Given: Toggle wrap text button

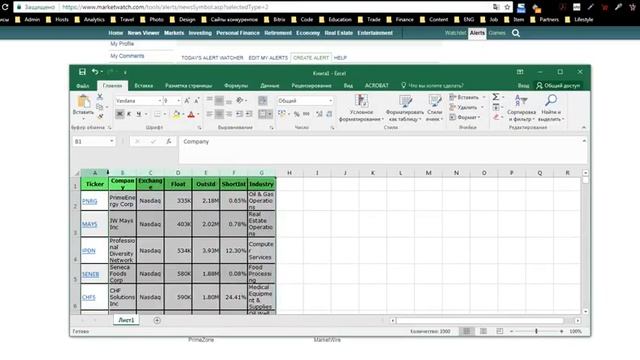Looking at the screenshot, I should 262,100.
